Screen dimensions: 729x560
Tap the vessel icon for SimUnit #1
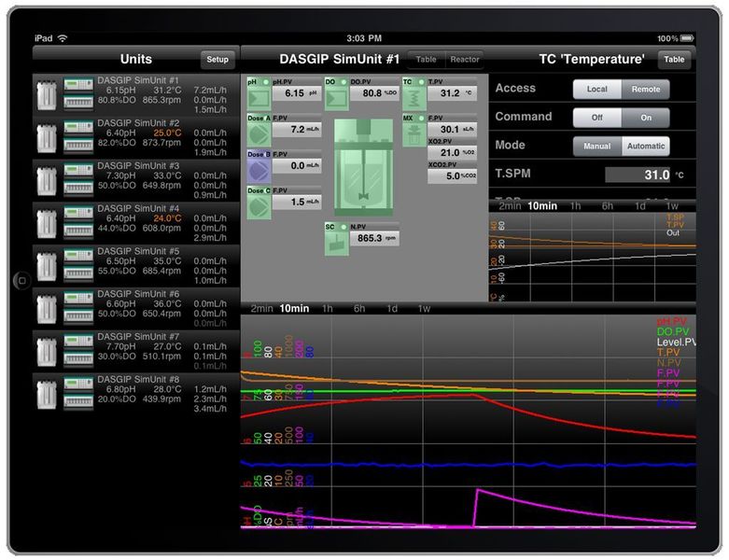(47, 95)
